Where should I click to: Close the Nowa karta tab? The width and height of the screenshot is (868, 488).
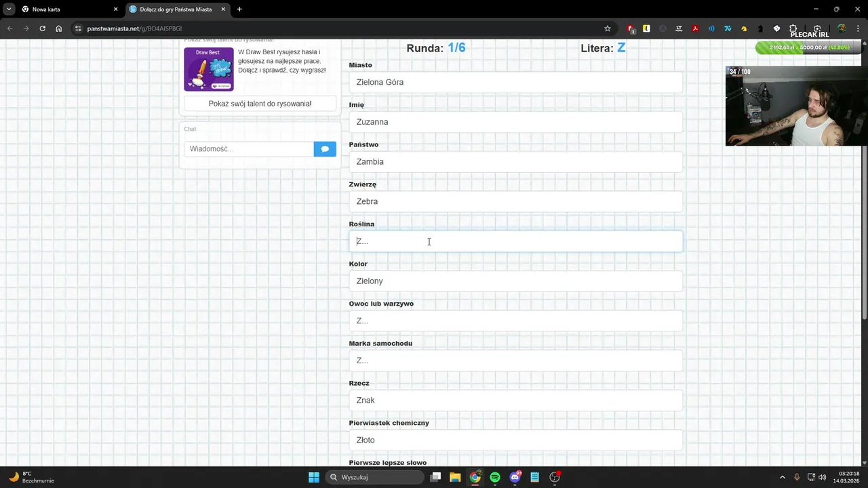pos(115,9)
